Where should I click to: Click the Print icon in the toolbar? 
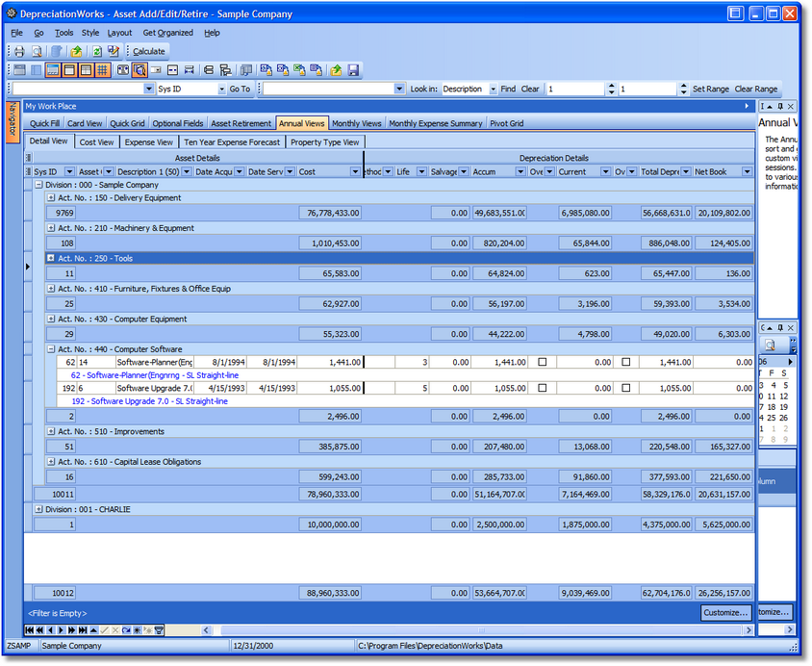18,51
